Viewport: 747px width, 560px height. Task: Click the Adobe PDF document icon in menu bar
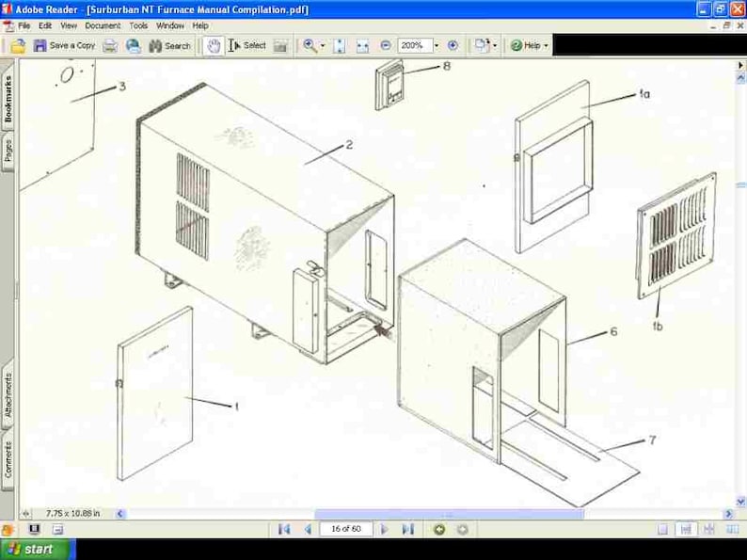(x=8, y=25)
